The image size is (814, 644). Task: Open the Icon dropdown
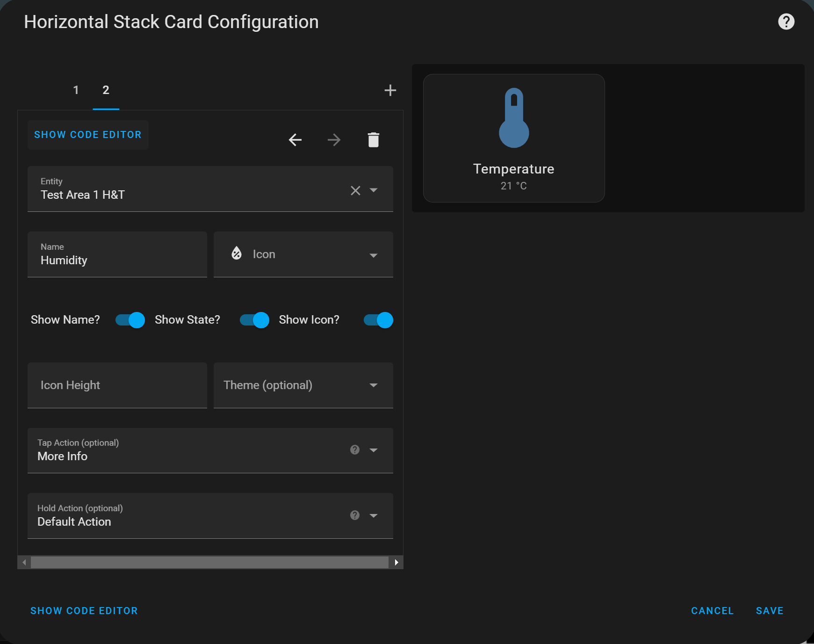[x=373, y=255]
